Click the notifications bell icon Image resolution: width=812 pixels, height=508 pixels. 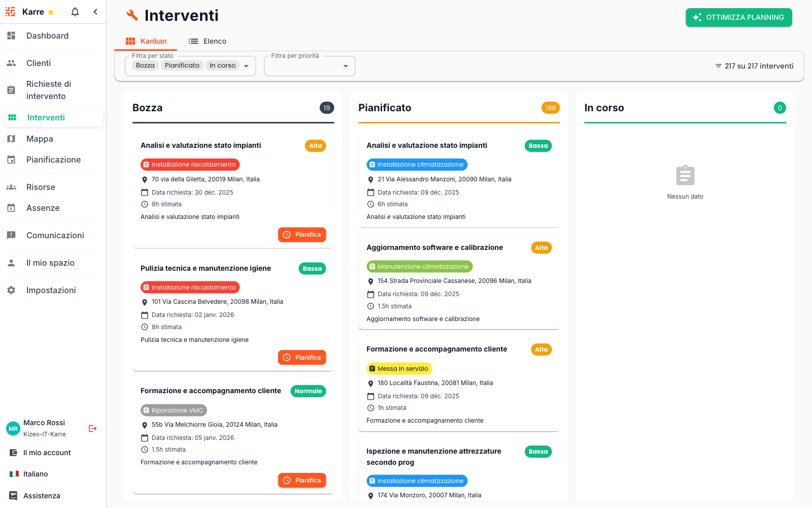(x=75, y=11)
